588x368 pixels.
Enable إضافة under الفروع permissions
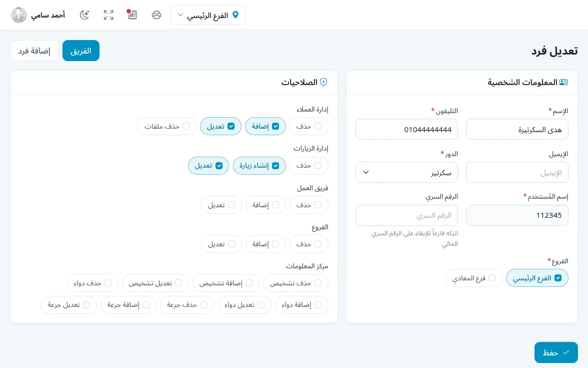click(x=275, y=244)
